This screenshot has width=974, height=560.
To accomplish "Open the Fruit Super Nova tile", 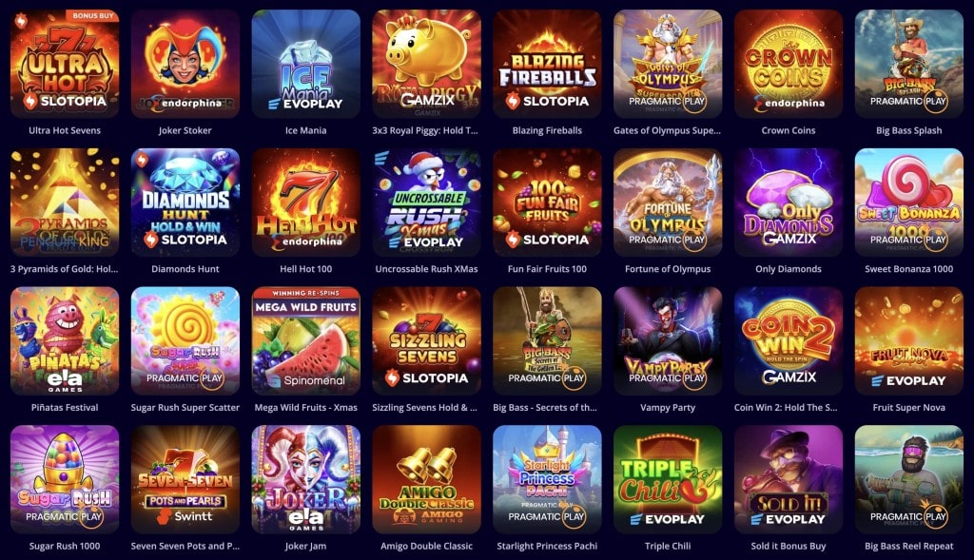I will pos(908,340).
